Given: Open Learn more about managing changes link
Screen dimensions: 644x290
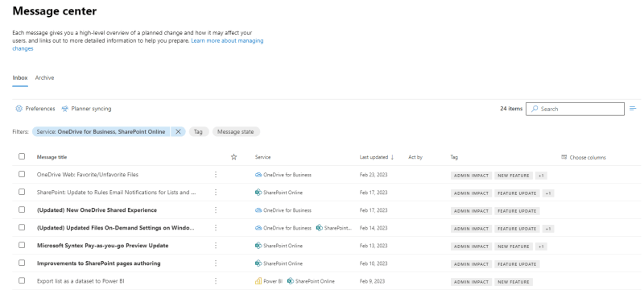Looking at the screenshot, I should coord(138,44).
